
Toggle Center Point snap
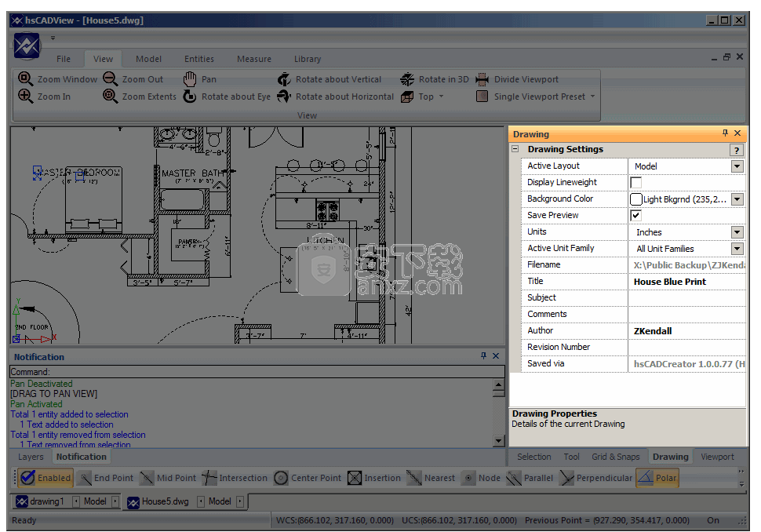click(x=308, y=478)
